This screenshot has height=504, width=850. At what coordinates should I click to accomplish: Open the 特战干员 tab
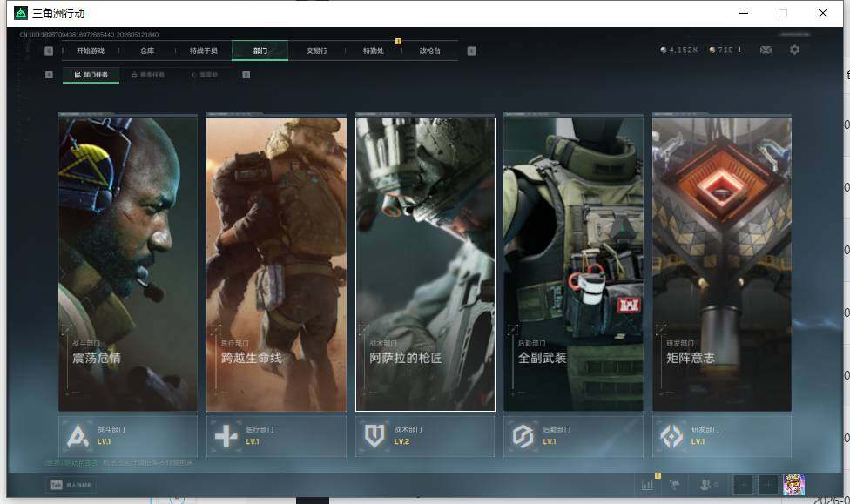[x=203, y=50]
